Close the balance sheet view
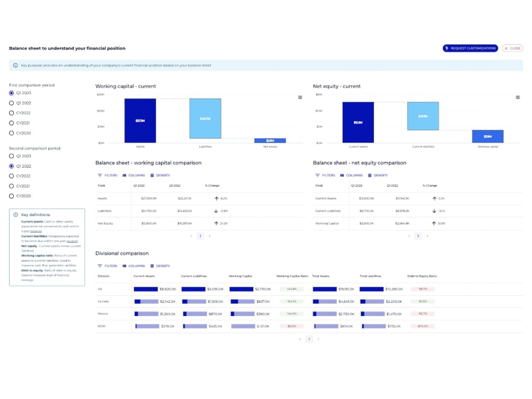This screenshot has width=532, height=399. (512, 48)
